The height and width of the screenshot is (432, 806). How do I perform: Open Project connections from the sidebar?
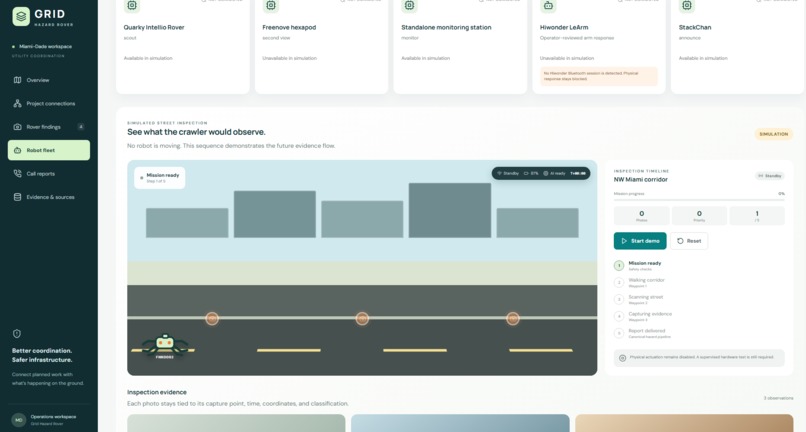pos(49,103)
